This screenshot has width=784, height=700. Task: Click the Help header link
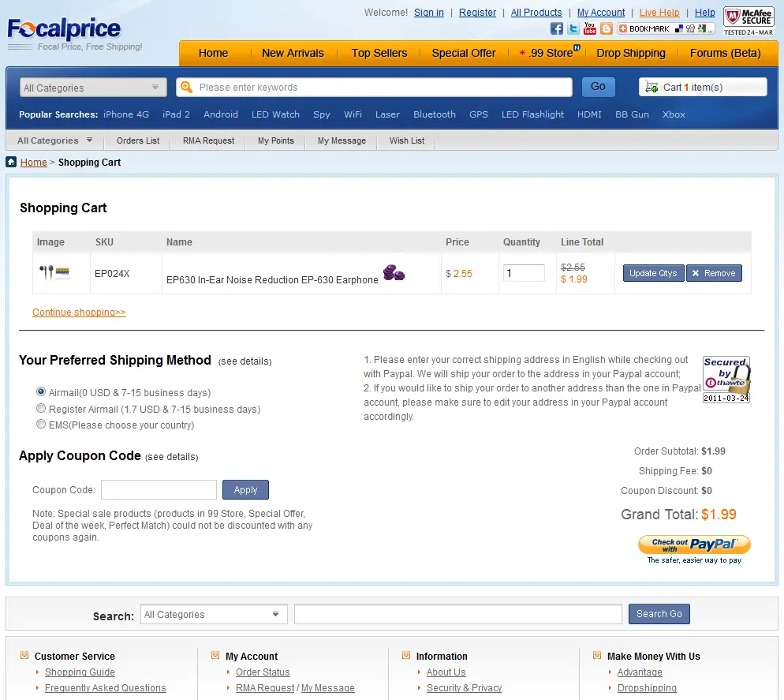[x=705, y=13]
